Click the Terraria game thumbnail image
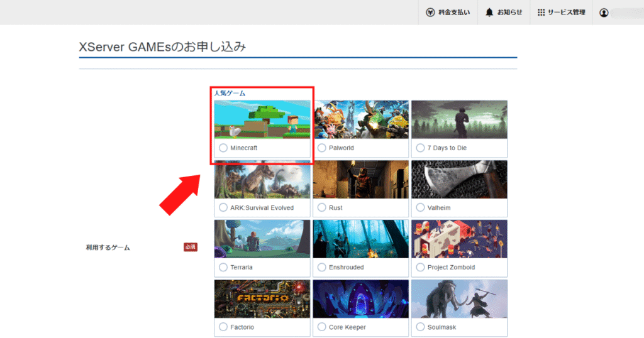This screenshot has width=644, height=338. 262,239
